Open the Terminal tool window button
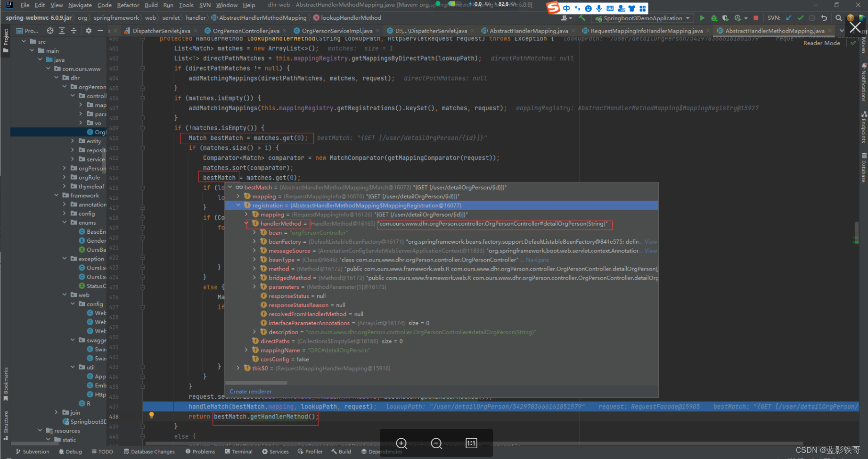The image size is (868, 459). pyautogui.click(x=239, y=451)
